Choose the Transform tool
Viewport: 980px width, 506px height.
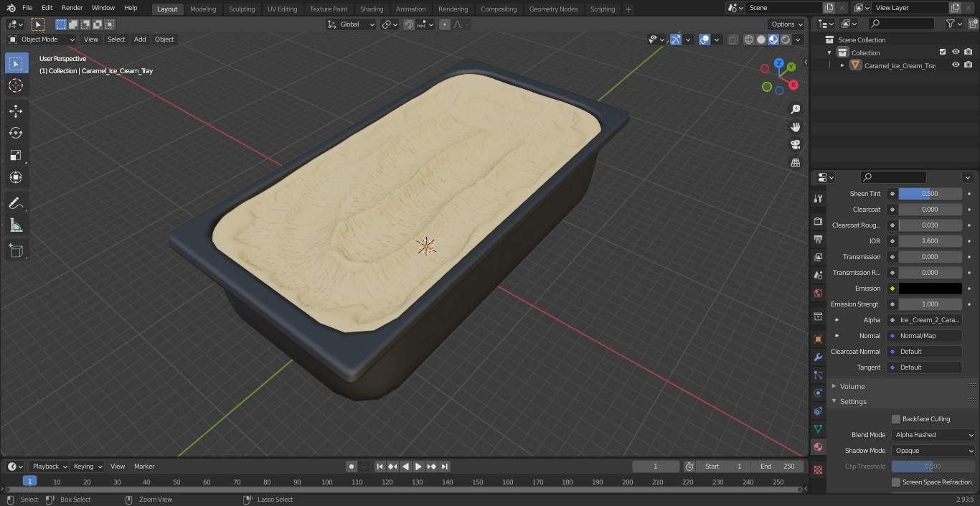[x=16, y=177]
